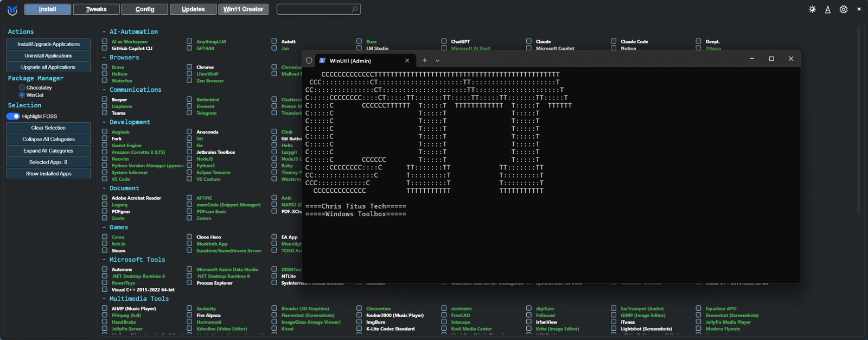Check the Blender (3D Graphics) checkbox
Viewport: 868px width, 340px height.
tap(275, 308)
